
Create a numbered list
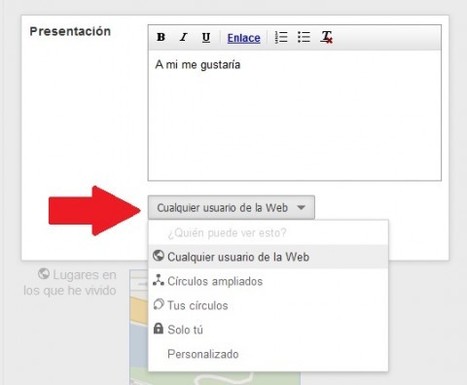pyautogui.click(x=281, y=37)
